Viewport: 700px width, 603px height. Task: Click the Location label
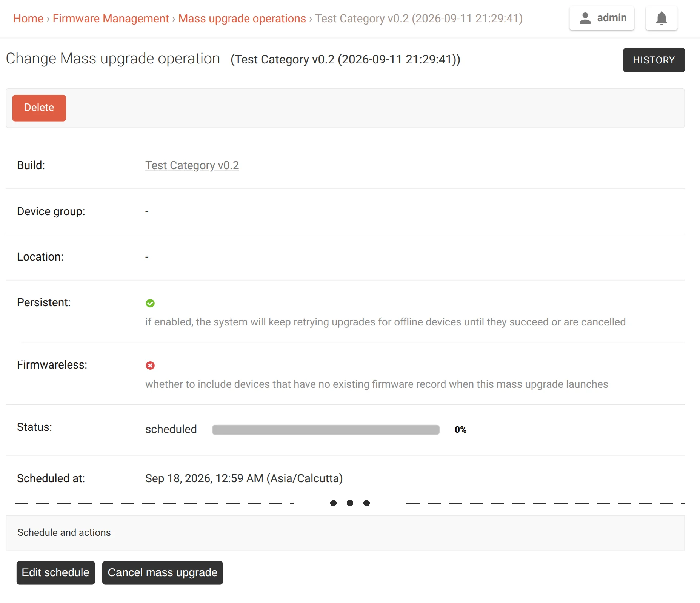40,257
